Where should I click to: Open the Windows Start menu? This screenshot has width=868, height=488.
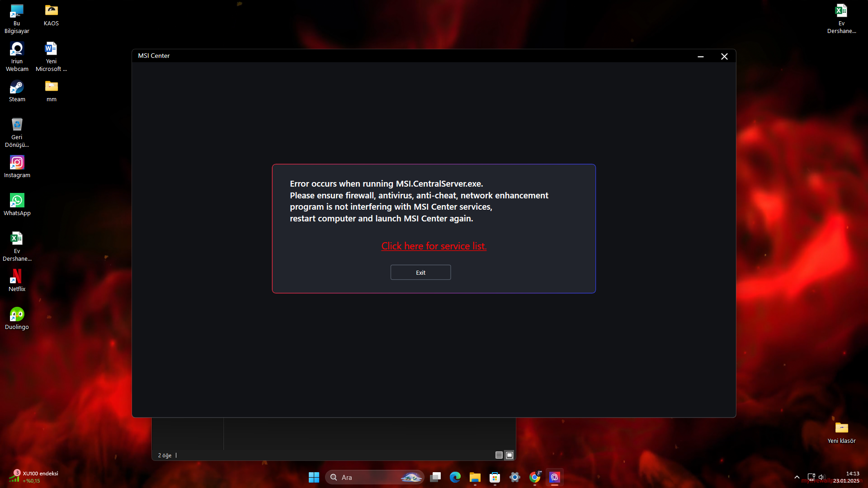[x=314, y=477]
